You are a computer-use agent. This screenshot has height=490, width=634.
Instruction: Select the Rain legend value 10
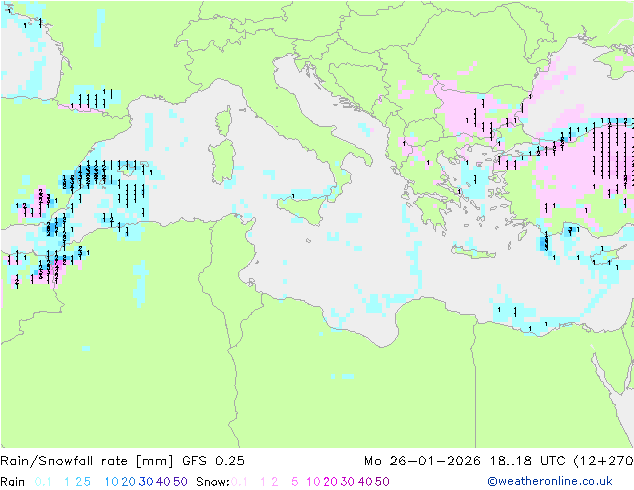pyautogui.click(x=111, y=482)
